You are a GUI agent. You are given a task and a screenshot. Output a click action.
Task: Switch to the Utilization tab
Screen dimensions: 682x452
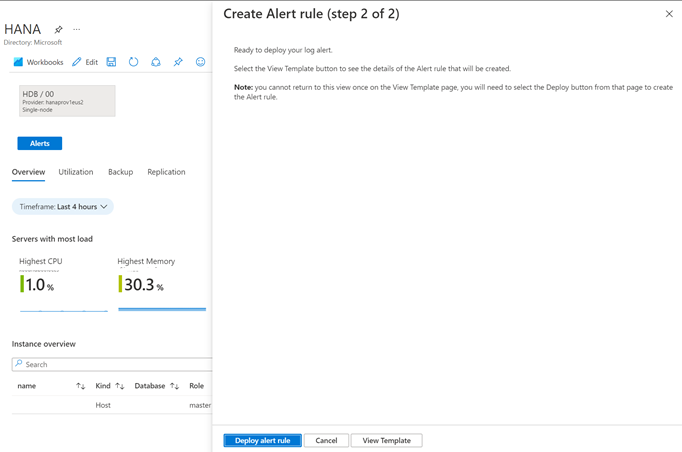click(76, 172)
